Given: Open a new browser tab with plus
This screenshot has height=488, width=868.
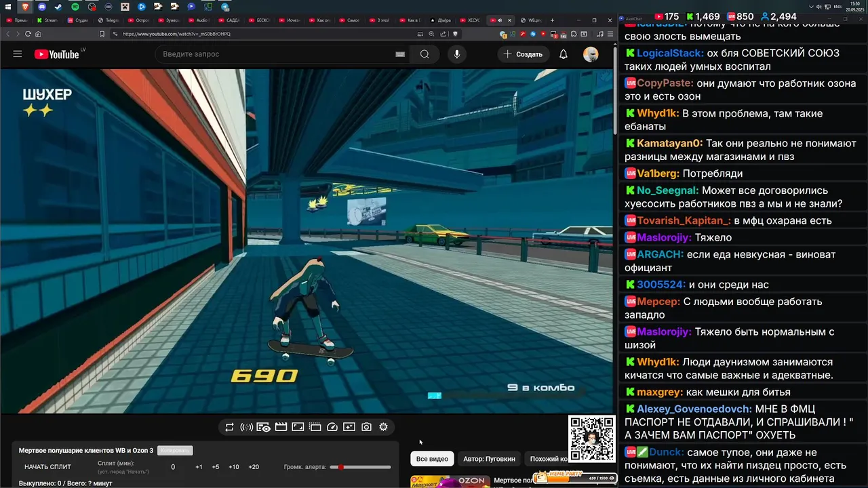Looking at the screenshot, I should tap(552, 20).
